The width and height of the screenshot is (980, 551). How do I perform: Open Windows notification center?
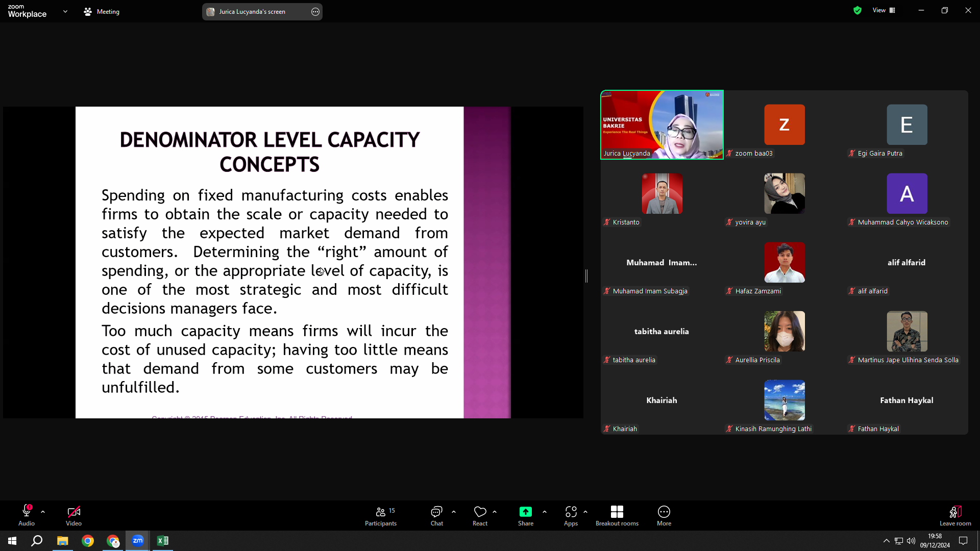963,541
